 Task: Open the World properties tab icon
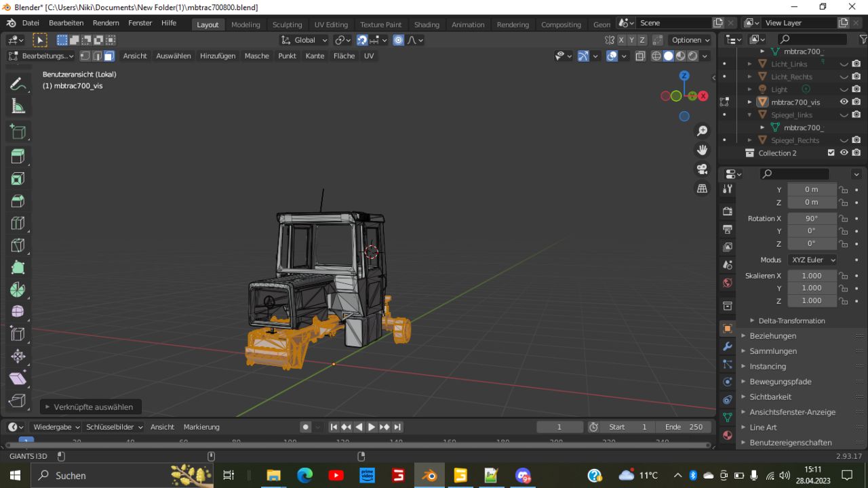pyautogui.click(x=728, y=283)
